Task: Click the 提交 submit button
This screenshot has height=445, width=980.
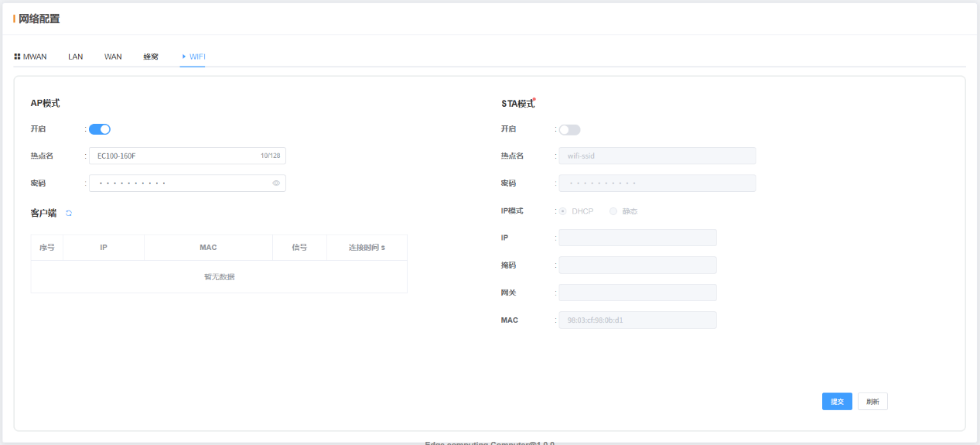Action: coord(837,402)
